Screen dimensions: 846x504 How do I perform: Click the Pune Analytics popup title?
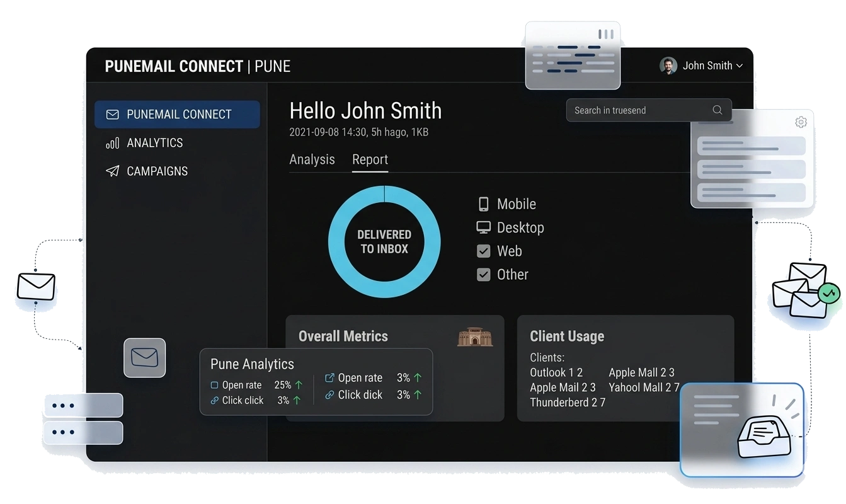click(x=252, y=364)
